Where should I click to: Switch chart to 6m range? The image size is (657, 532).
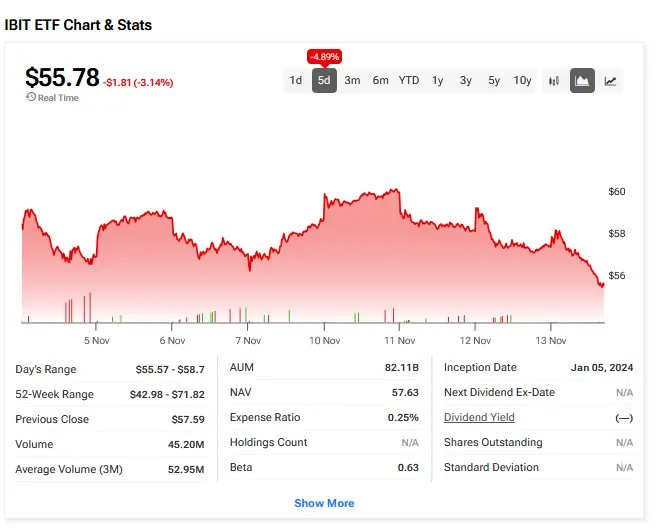coord(380,81)
